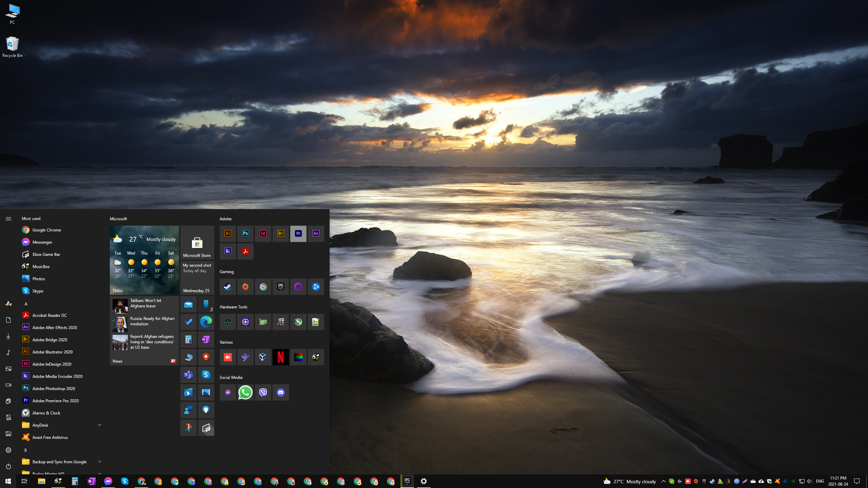Image resolution: width=868 pixels, height=488 pixels.
Task: Open Documents from Start sidebar
Action: 8,320
